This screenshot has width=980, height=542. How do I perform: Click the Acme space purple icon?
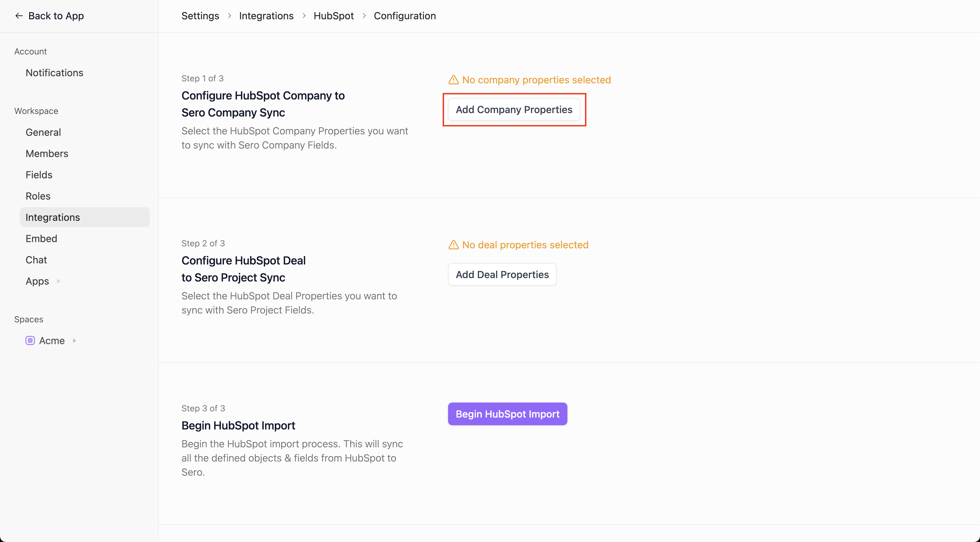pos(30,340)
